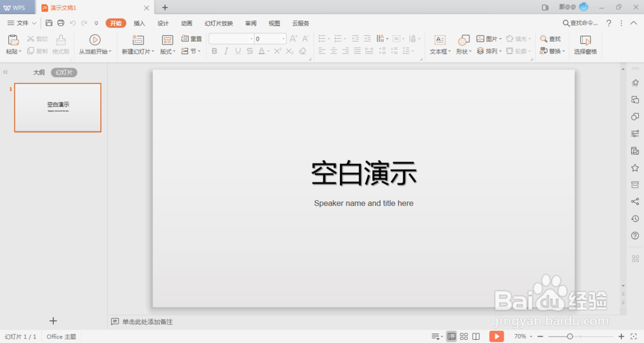Click the 复制 copy button
Screen dimensions: 644x343
(37, 51)
